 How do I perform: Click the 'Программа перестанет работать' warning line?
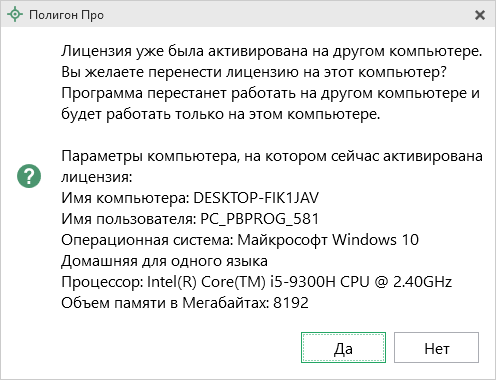270,93
